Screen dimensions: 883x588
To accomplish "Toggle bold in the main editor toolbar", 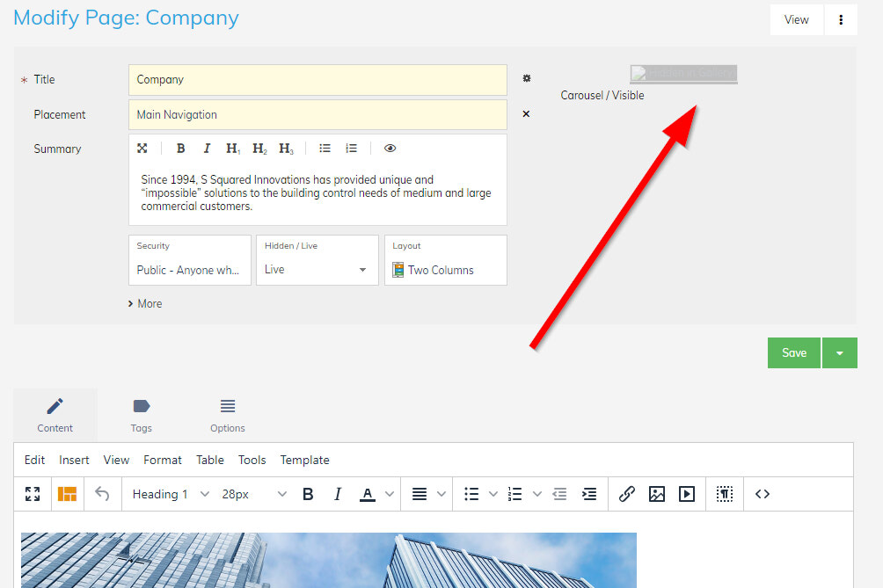I will coord(308,494).
